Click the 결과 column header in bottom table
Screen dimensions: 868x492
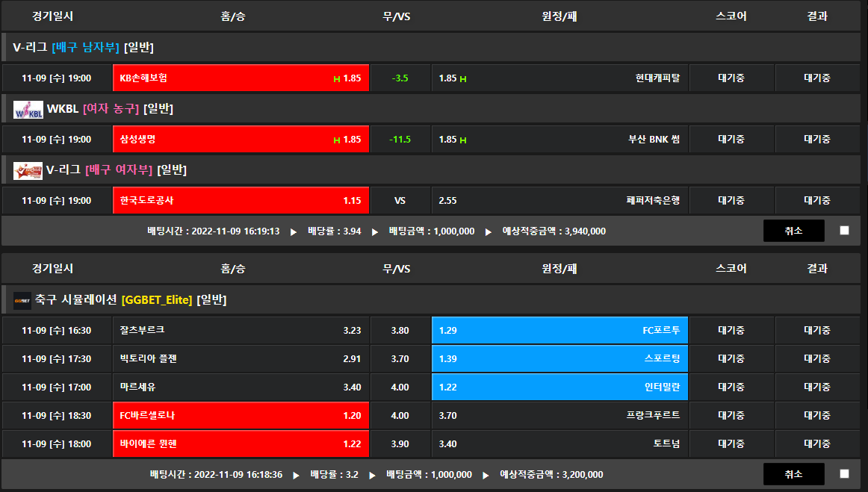[x=817, y=269]
